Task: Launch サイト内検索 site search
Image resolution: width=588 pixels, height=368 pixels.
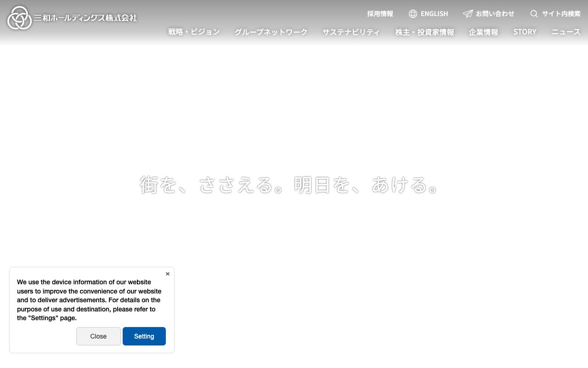Action: [560, 14]
